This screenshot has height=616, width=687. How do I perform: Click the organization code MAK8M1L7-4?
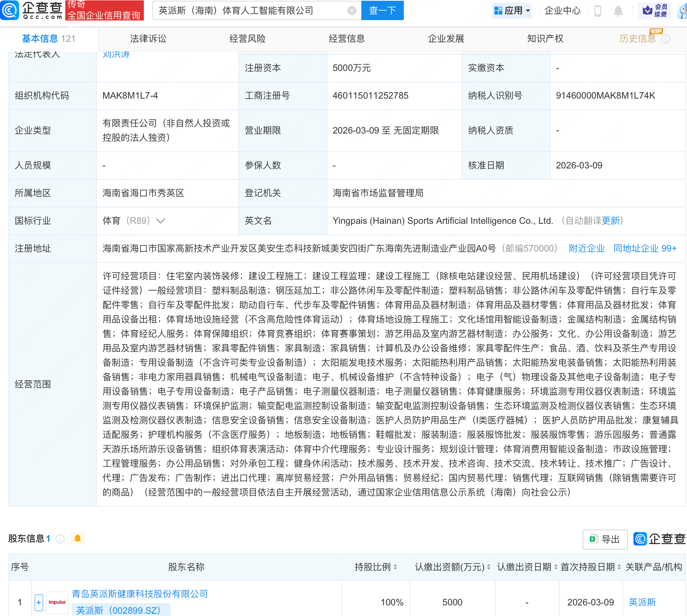[130, 96]
